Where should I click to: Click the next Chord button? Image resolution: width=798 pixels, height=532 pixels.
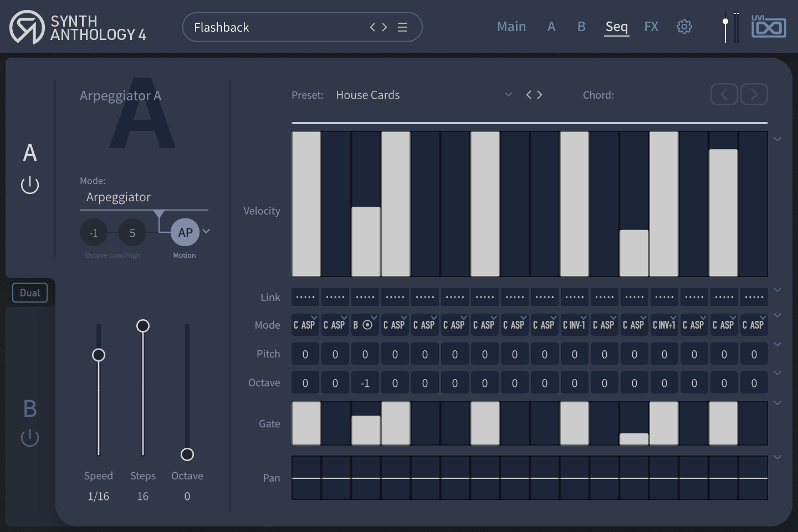754,94
